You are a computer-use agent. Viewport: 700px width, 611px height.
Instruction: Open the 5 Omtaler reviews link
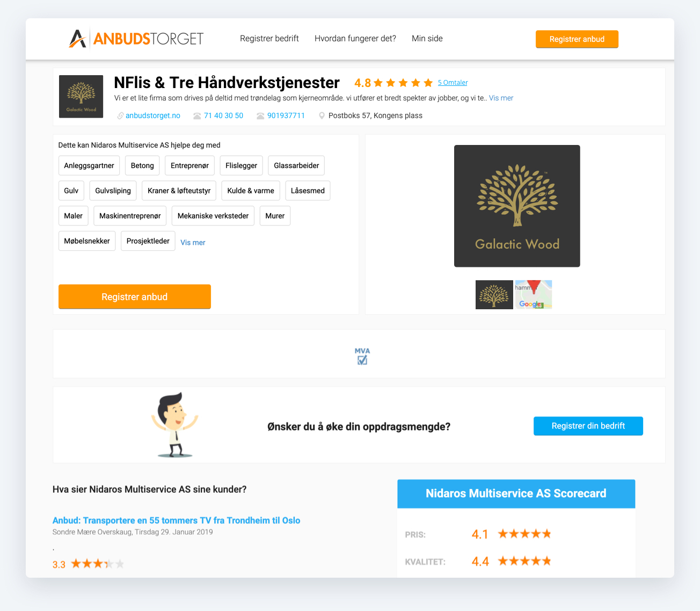[x=453, y=83]
